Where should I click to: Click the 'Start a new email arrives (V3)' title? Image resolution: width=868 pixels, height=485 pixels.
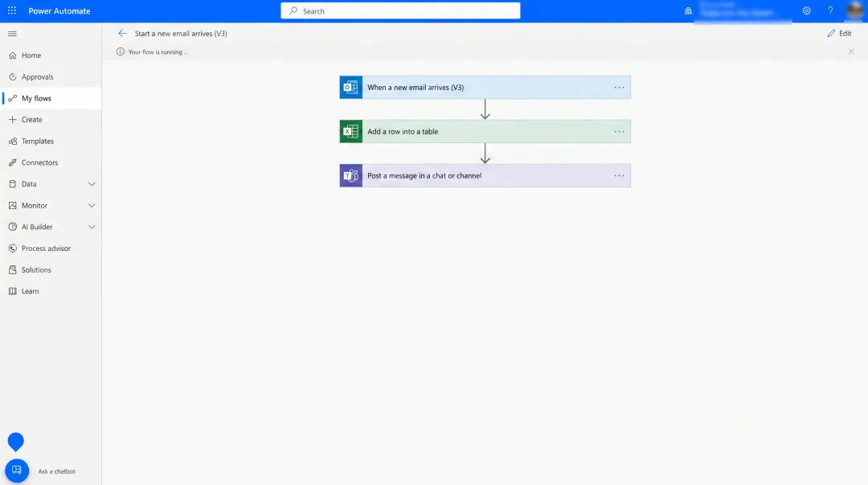(181, 33)
